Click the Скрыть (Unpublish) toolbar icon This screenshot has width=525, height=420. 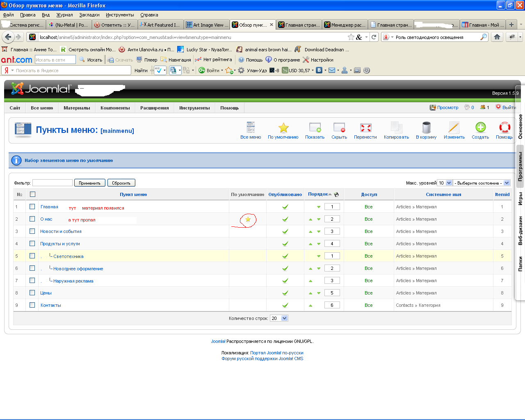pos(339,128)
